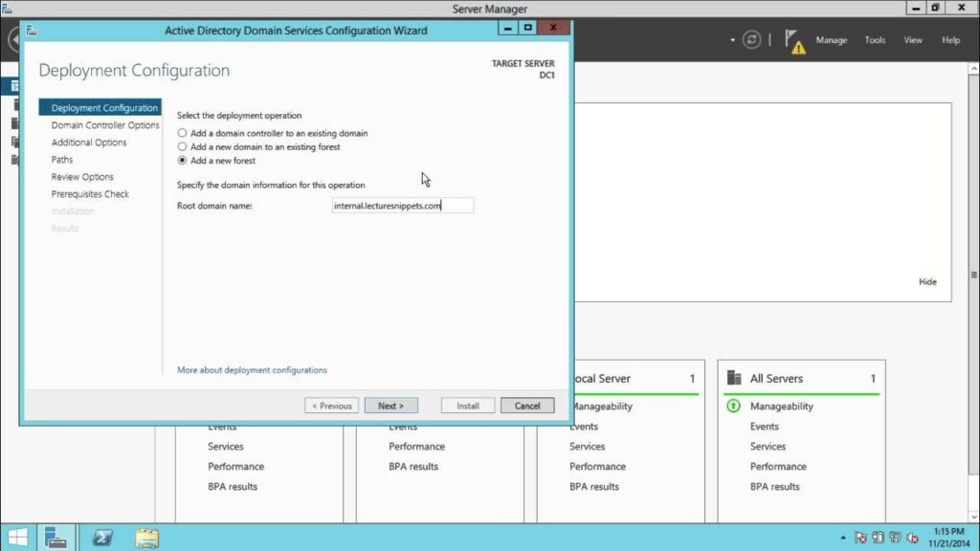
Task: Open the Tools menu
Action: [x=874, y=39]
